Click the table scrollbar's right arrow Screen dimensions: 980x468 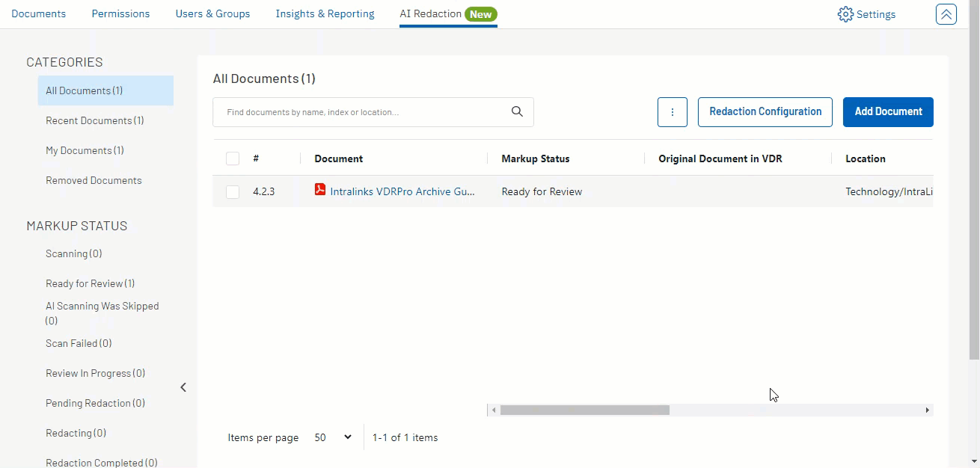click(928, 410)
